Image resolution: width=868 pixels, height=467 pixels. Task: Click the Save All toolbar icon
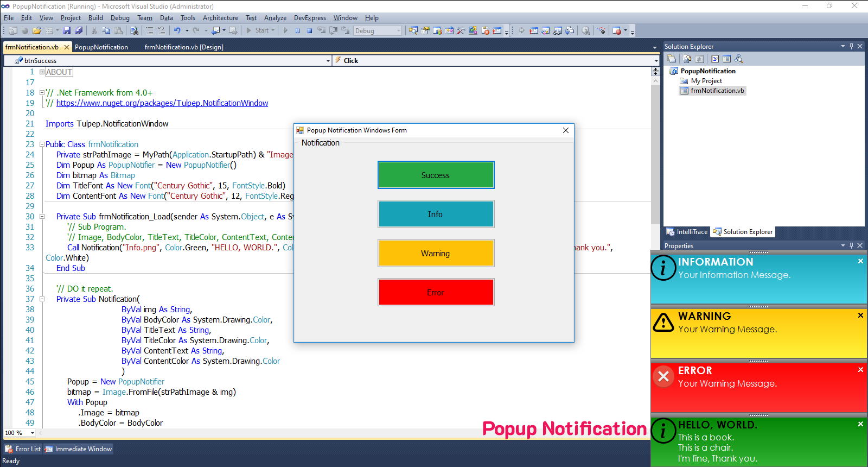click(79, 30)
